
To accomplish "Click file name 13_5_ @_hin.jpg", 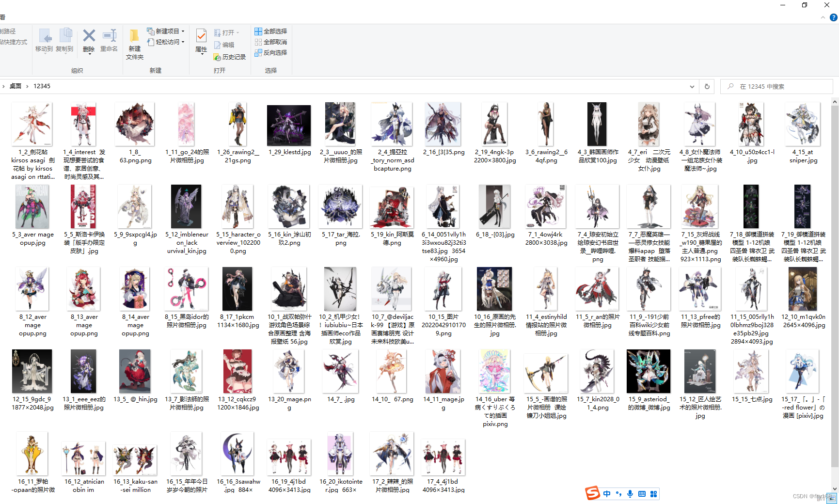I will (135, 399).
